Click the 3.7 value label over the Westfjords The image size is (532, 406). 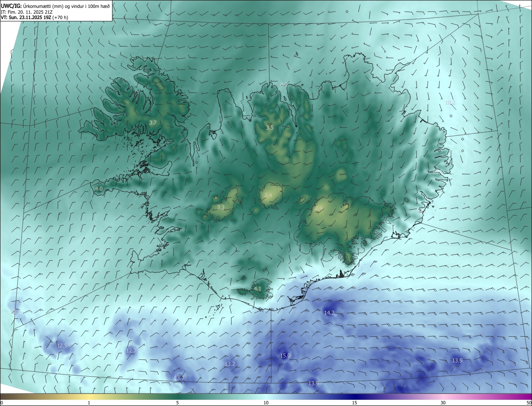coord(153,122)
